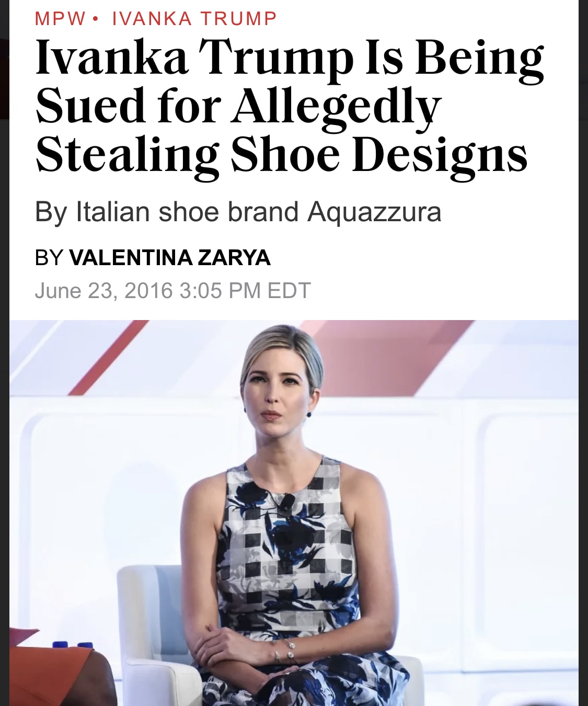Click the "BY" label before the author name
Viewport: 588px width, 706px height.
pyautogui.click(x=49, y=258)
